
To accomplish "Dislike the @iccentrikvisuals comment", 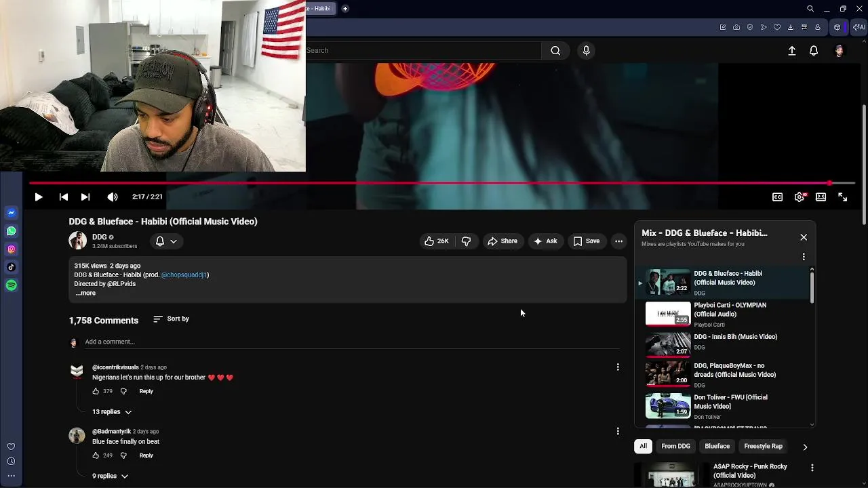I will point(123,391).
